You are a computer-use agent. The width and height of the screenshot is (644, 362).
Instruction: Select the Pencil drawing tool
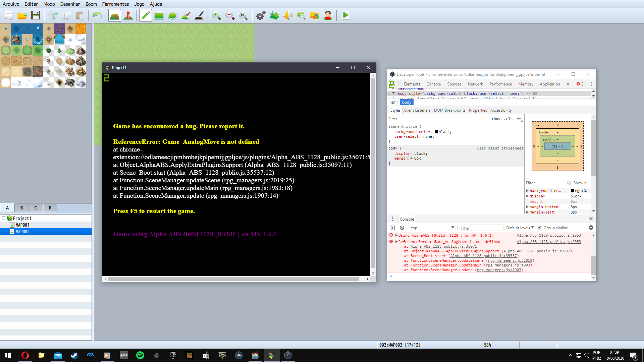click(146, 15)
